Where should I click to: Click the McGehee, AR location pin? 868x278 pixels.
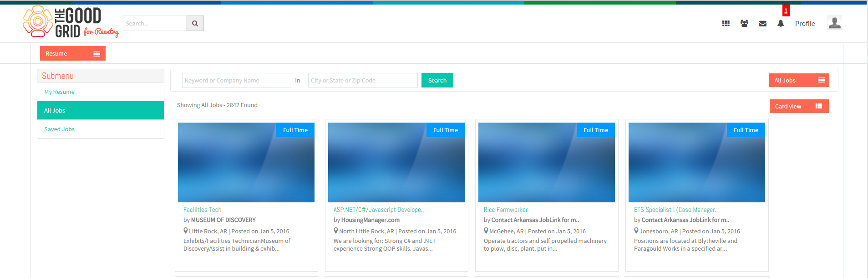point(486,231)
